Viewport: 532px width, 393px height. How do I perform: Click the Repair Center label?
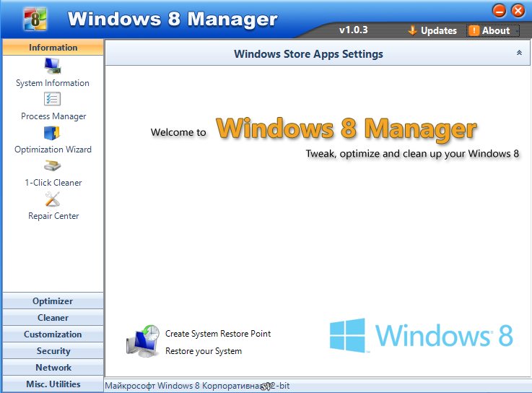tap(53, 216)
